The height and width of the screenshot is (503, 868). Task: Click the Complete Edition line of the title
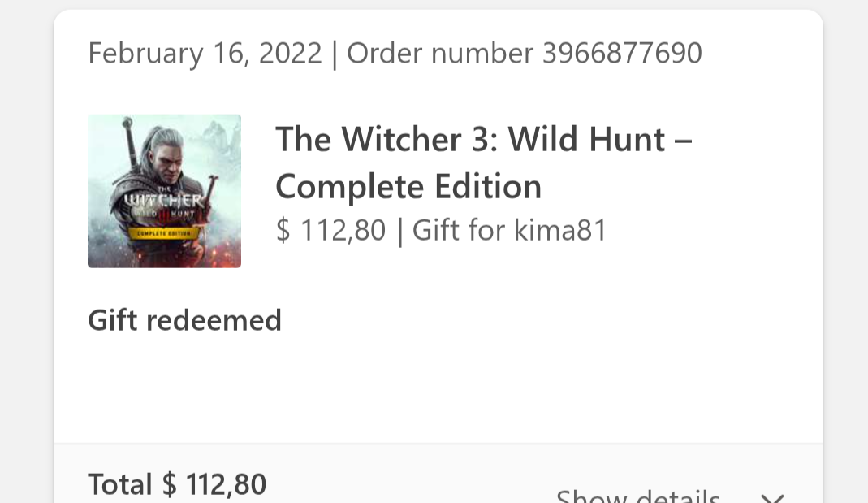[x=408, y=186]
